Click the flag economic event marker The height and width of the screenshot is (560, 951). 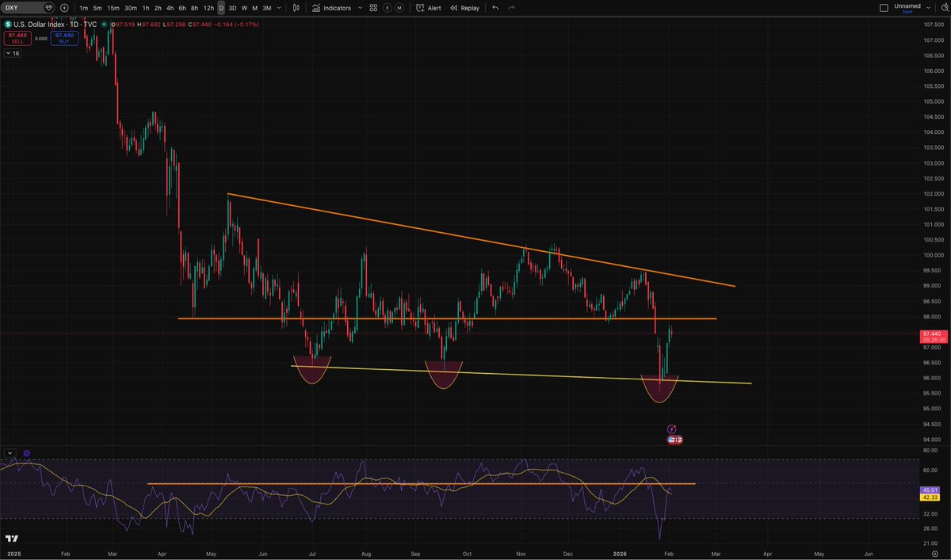coord(674,439)
